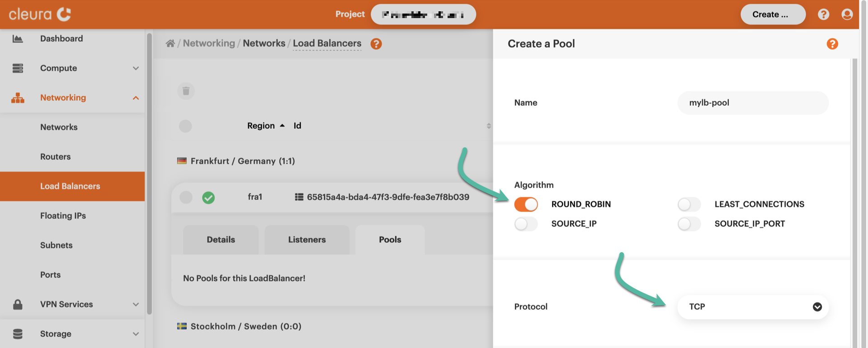Open the Details tab
The height and width of the screenshot is (348, 868).
click(x=221, y=240)
